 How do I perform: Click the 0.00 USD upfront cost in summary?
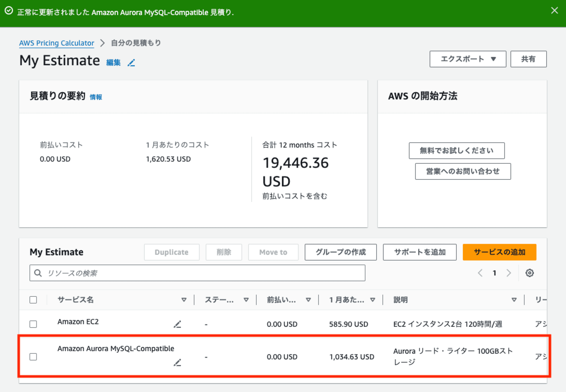tap(55, 159)
